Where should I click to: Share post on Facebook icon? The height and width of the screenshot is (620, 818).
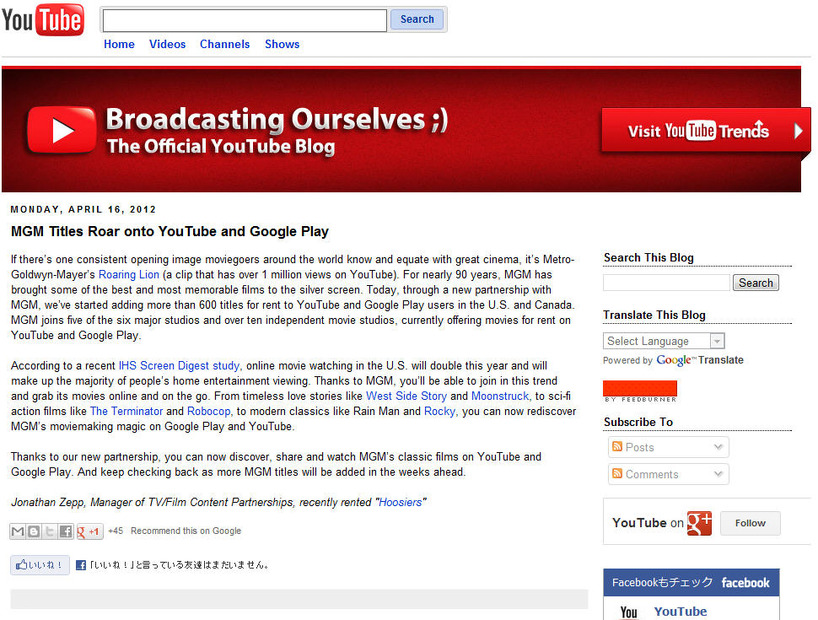(x=66, y=531)
